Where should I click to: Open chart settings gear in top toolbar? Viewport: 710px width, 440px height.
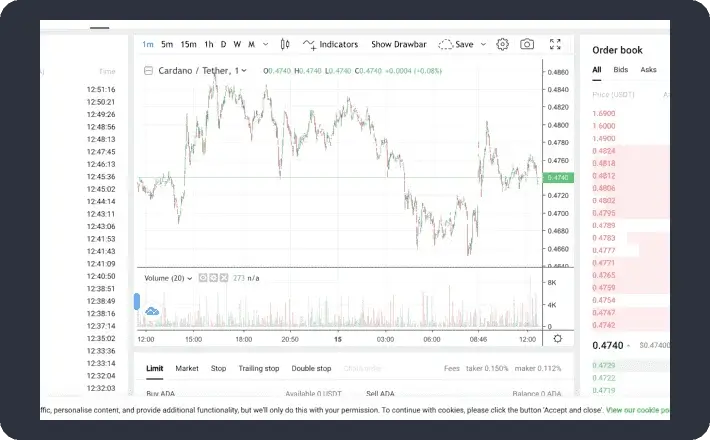(x=502, y=44)
